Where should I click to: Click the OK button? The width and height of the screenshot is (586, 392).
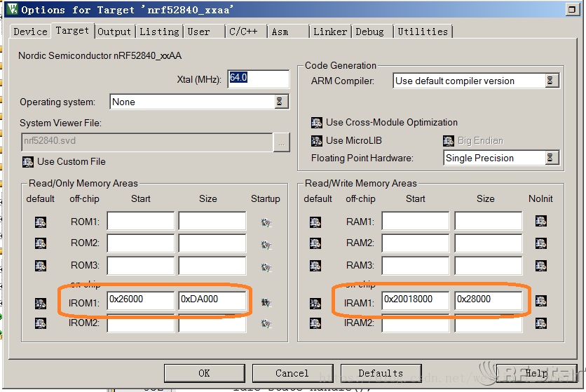click(204, 373)
